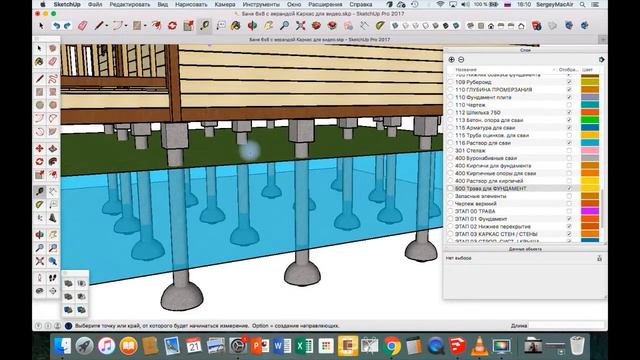Select the Eraser tool in top toolbar
Image resolution: width=640 pixels, height=360 pixels.
(83, 26)
